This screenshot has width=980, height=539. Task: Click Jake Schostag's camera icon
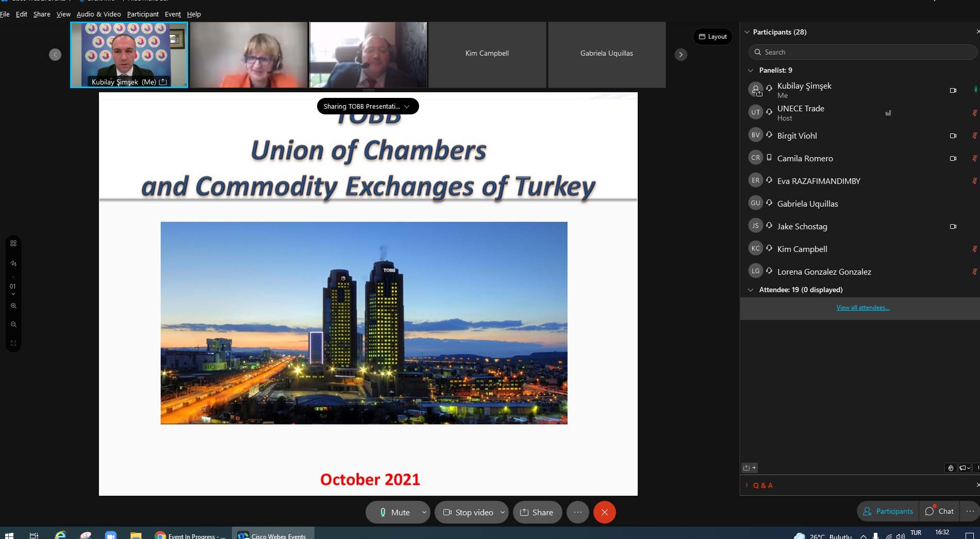pos(953,226)
